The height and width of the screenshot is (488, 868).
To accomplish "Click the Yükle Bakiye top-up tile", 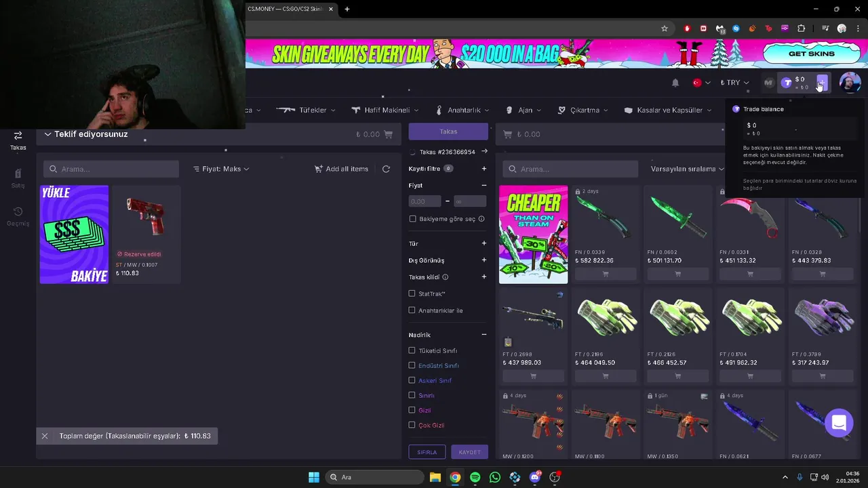I will [74, 235].
